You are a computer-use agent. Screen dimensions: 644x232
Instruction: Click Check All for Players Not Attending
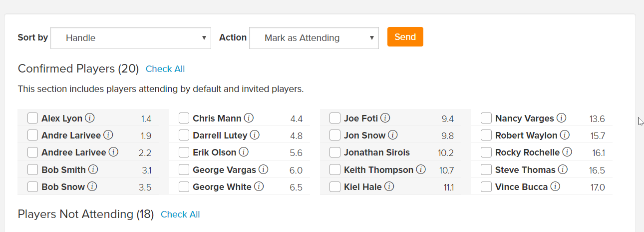click(180, 214)
